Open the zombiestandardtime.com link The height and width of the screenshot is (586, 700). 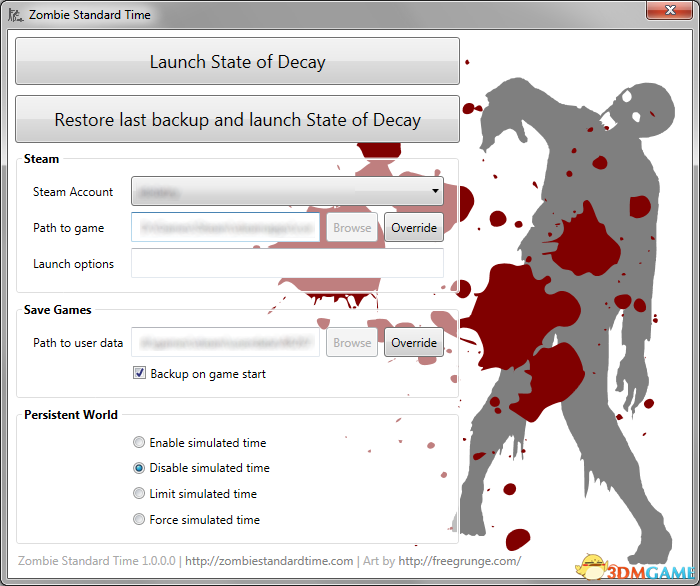pyautogui.click(x=269, y=561)
